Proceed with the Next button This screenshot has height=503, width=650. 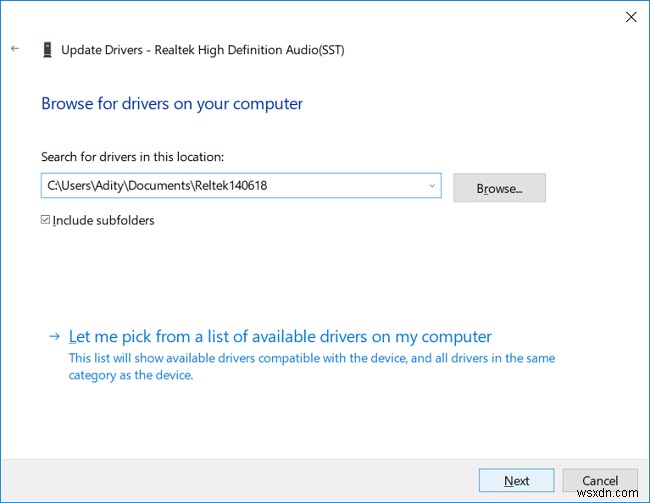[516, 480]
